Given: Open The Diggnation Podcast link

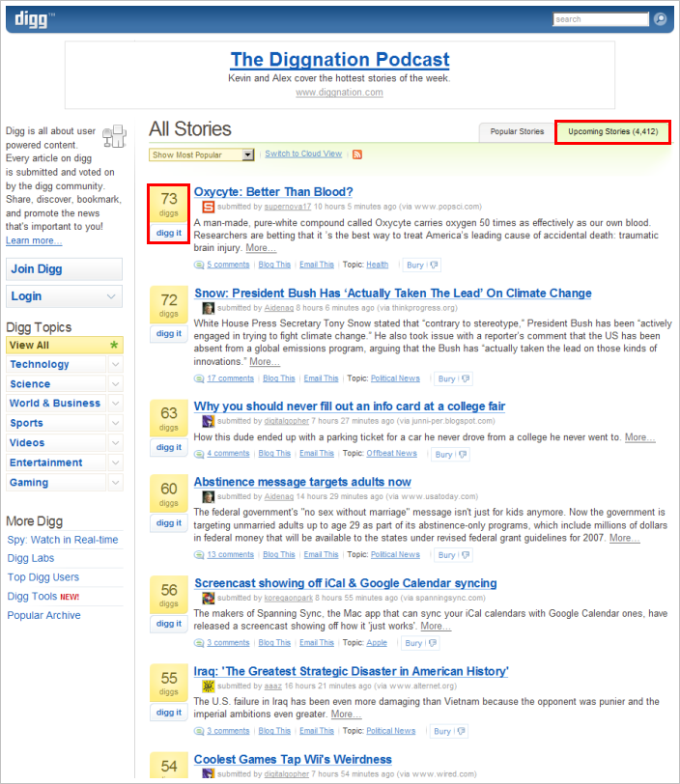Looking at the screenshot, I should click(340, 60).
